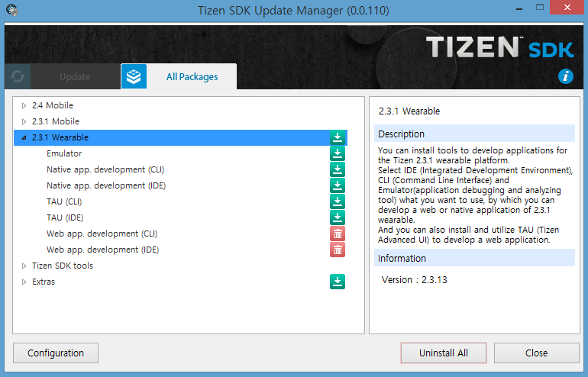Click the Uninstall All button
Screen dimensions: 588x377
pyautogui.click(x=443, y=353)
